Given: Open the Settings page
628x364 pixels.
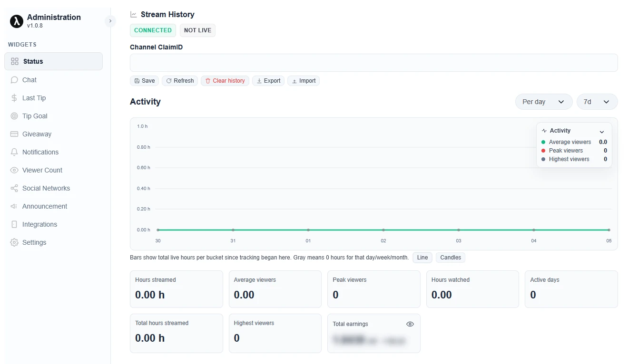Looking at the screenshot, I should [53, 242].
